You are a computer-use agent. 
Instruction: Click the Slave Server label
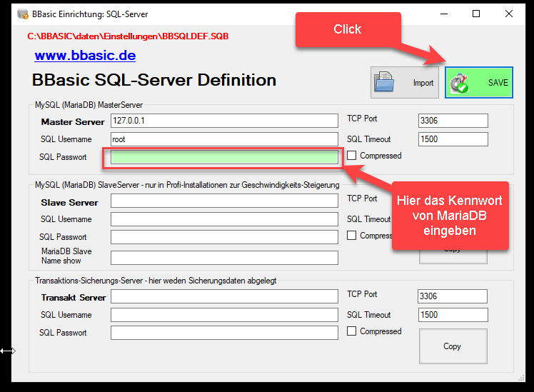tap(69, 203)
